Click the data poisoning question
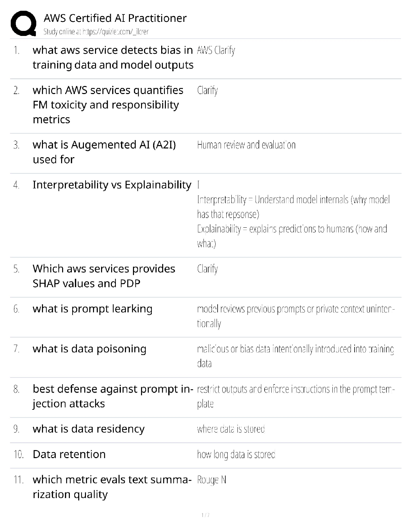 (89, 349)
